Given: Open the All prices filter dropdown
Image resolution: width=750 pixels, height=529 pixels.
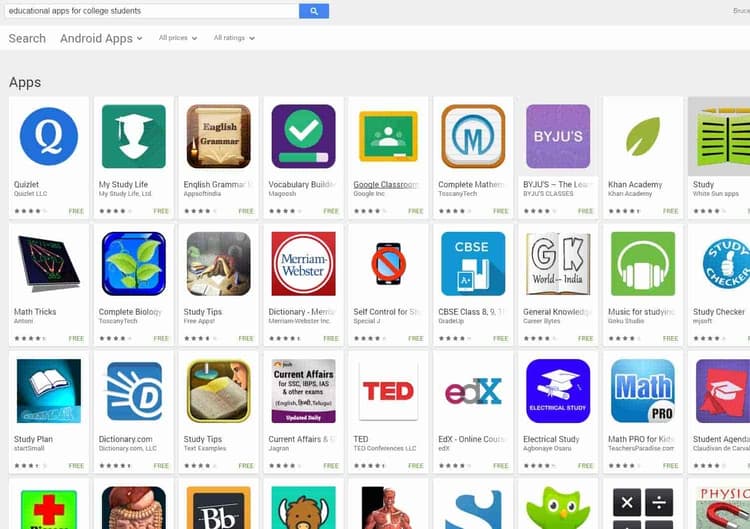Looking at the screenshot, I should pyautogui.click(x=178, y=38).
